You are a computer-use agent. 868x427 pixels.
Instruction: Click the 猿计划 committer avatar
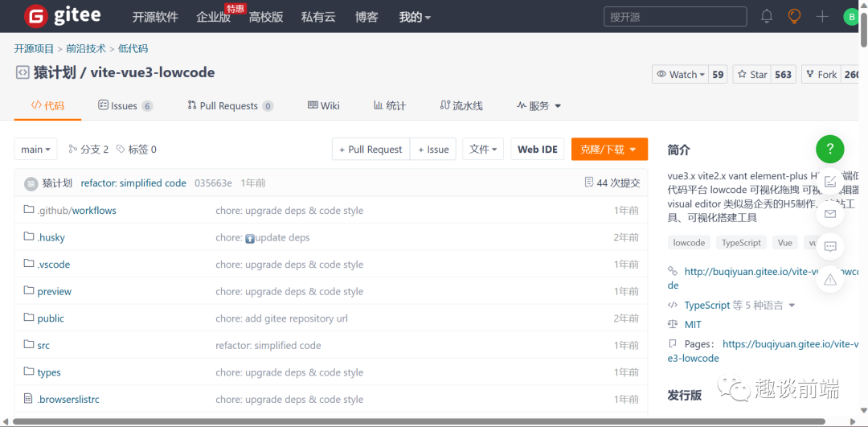(x=31, y=183)
